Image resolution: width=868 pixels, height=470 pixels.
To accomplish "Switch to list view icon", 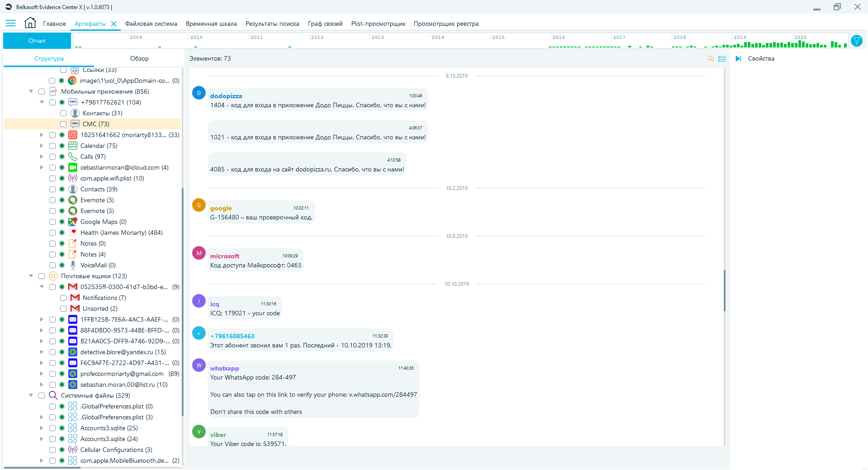I will click(x=722, y=59).
